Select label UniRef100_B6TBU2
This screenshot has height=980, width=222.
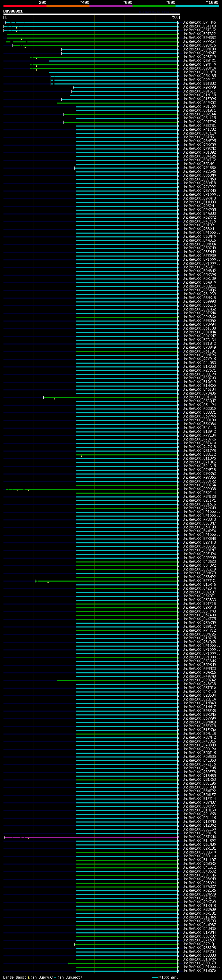[199, 83]
